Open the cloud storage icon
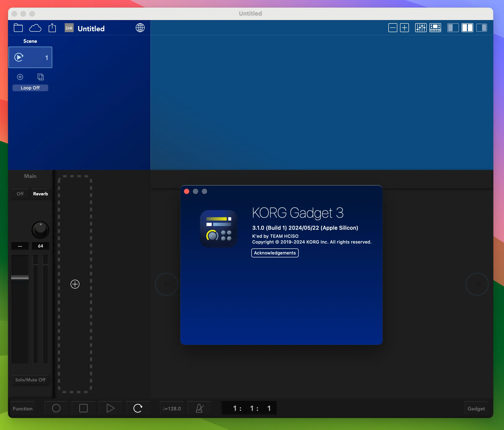This screenshot has width=504, height=430. tap(35, 28)
